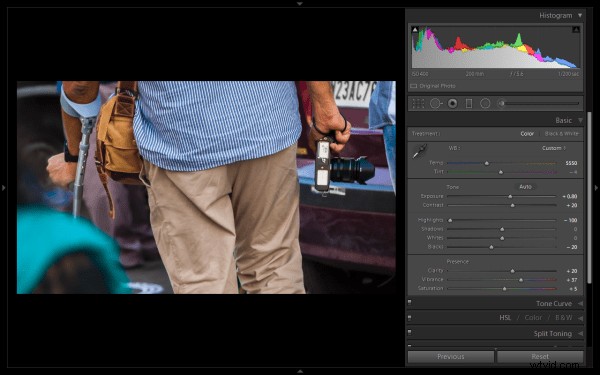Click the histogram graph area

pyautogui.click(x=496, y=47)
